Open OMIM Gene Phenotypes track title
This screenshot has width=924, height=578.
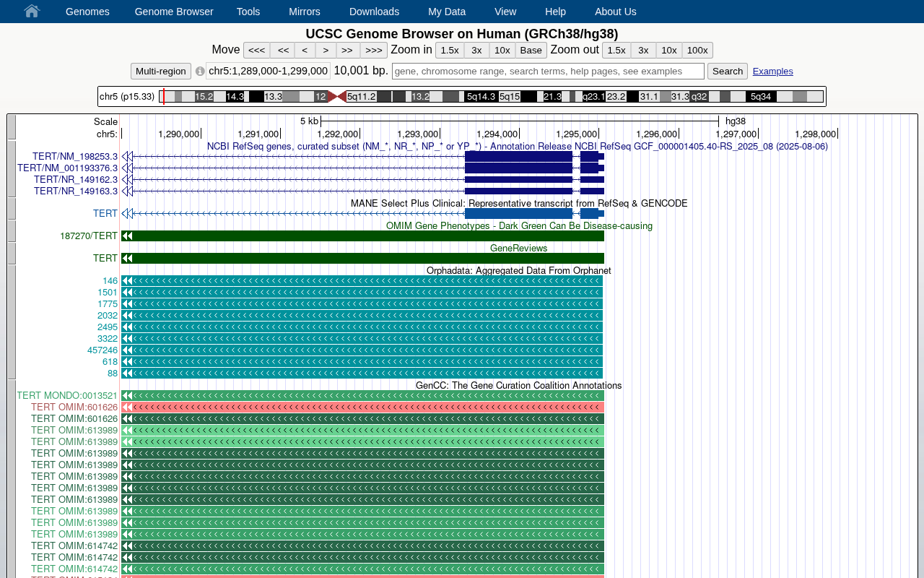pyautogui.click(x=519, y=226)
